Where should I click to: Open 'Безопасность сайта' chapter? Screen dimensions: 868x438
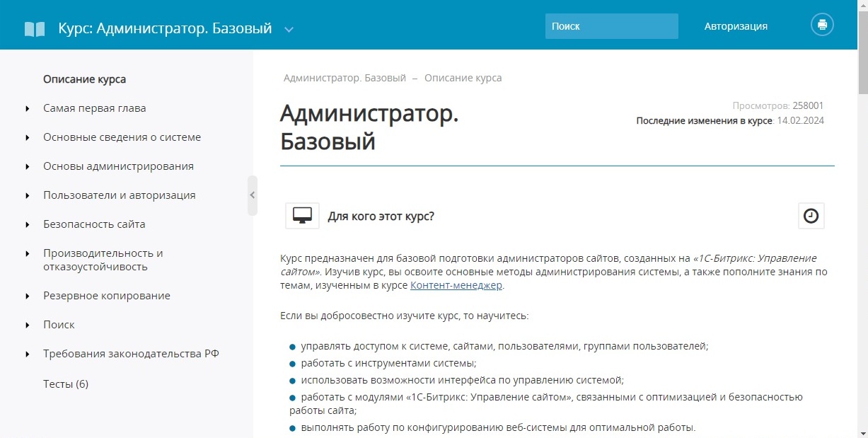click(x=94, y=224)
